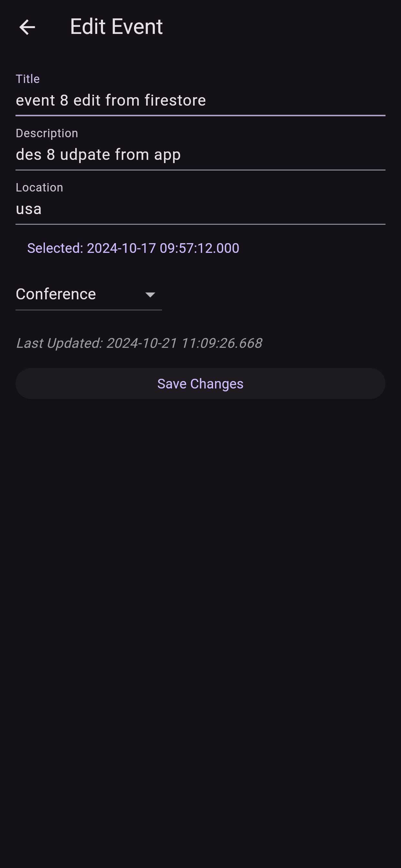Click the word 'udpate' in the description

[x=85, y=155]
